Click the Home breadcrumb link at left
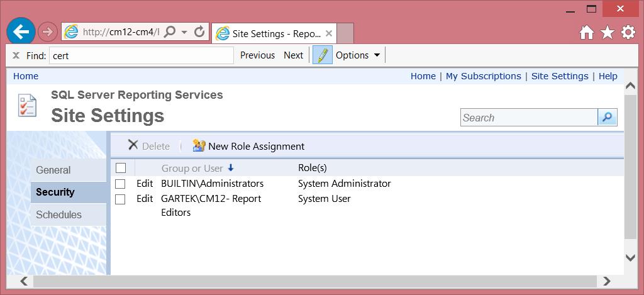This screenshot has width=644, height=295. point(26,76)
